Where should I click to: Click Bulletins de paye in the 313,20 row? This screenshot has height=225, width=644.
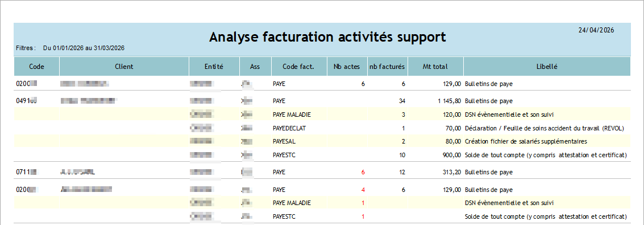point(489,173)
